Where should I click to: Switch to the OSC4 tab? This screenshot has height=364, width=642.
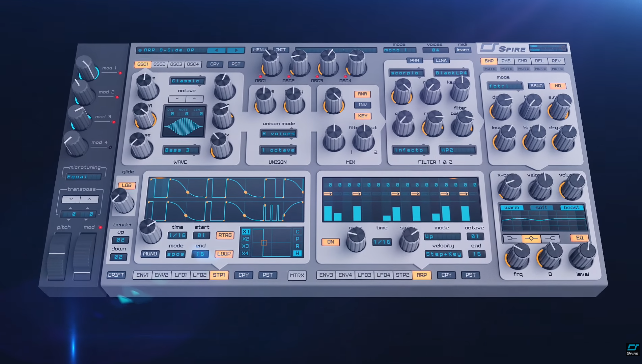[x=193, y=64]
